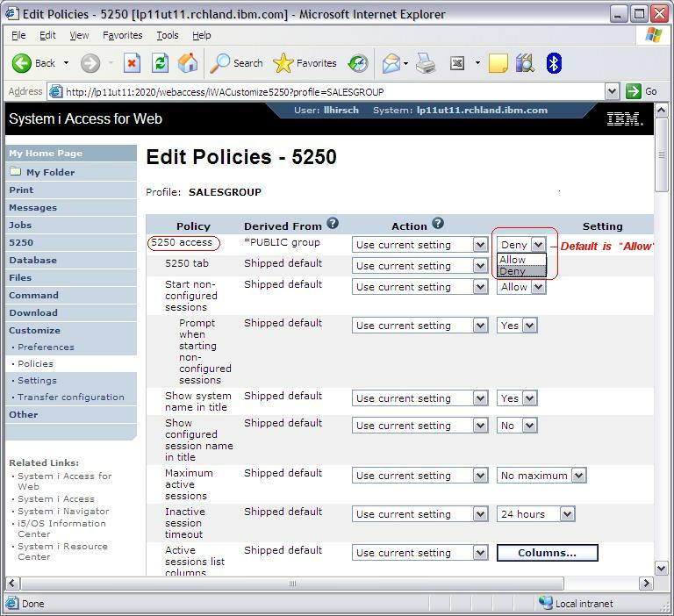The width and height of the screenshot is (674, 616).
Task: Go to My Home Page link
Action: 46,153
